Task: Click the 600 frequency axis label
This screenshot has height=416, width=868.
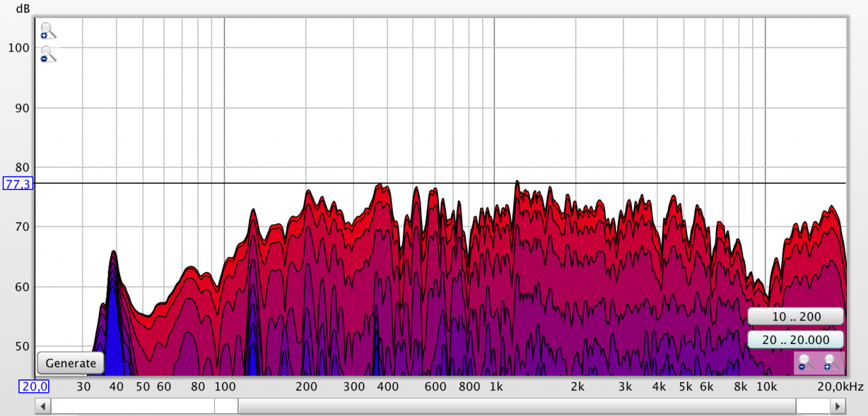Action: click(x=435, y=387)
